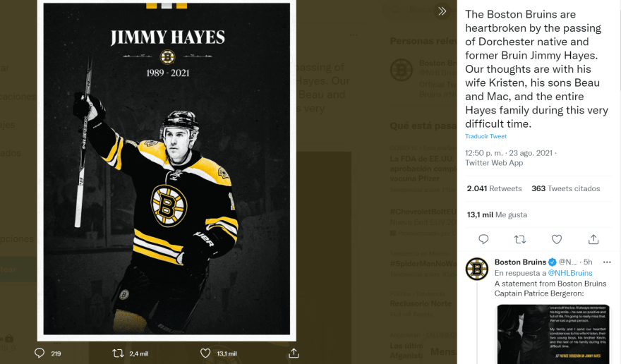Screen dimensions: 621x364
Task: Click the Twitter Web App source link
Action: 494,163
